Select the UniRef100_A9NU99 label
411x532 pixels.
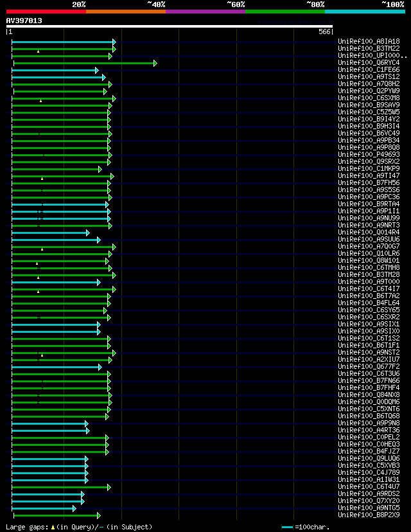(369, 218)
